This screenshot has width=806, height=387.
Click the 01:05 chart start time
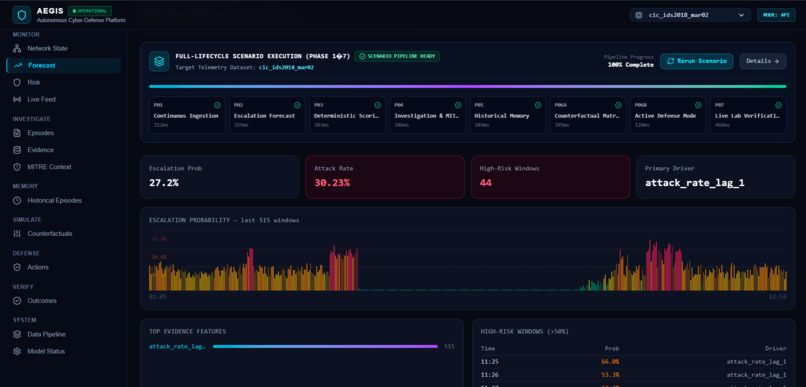pyautogui.click(x=157, y=297)
